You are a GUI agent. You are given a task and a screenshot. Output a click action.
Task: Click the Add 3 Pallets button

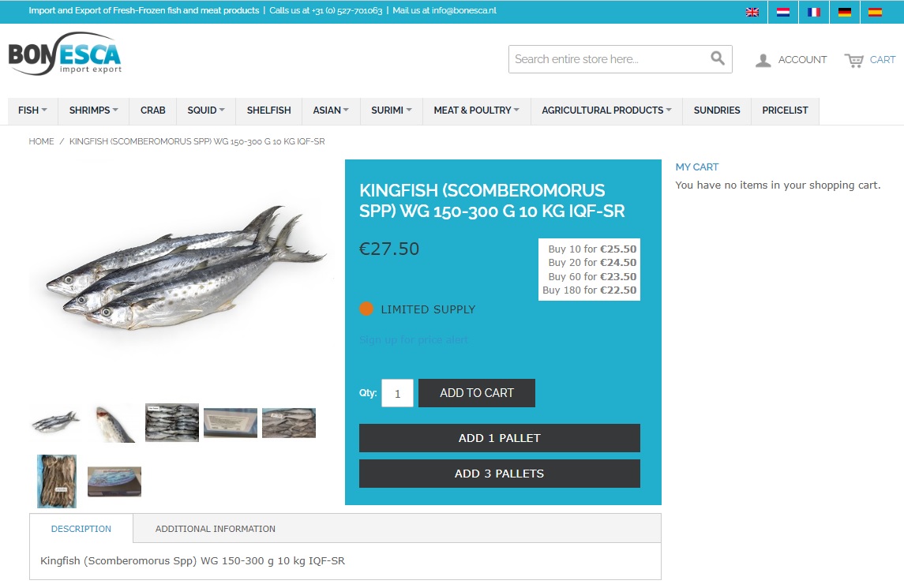click(499, 474)
